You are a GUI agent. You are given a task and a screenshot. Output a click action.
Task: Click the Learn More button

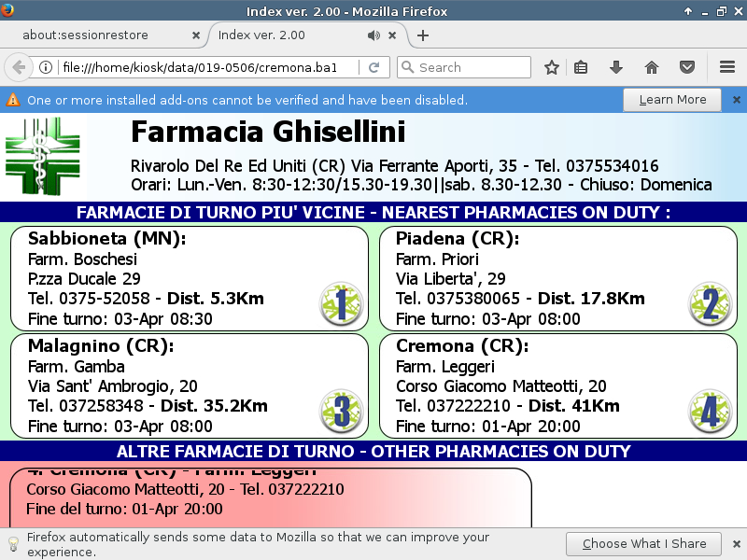671,100
